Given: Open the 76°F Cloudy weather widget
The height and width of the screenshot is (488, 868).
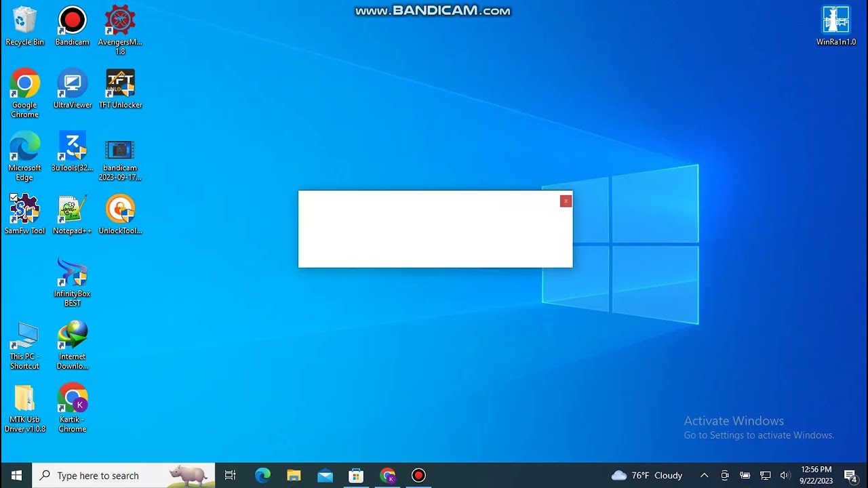Looking at the screenshot, I should coord(647,475).
